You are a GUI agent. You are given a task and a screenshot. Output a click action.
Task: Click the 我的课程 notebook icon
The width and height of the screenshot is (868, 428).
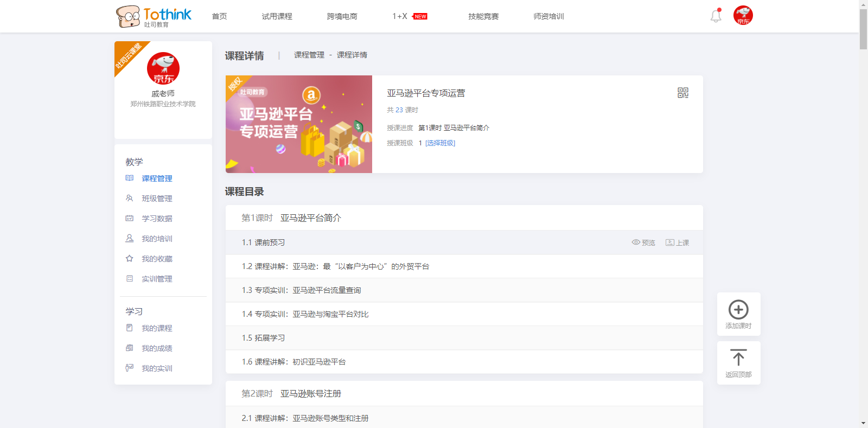coord(129,328)
